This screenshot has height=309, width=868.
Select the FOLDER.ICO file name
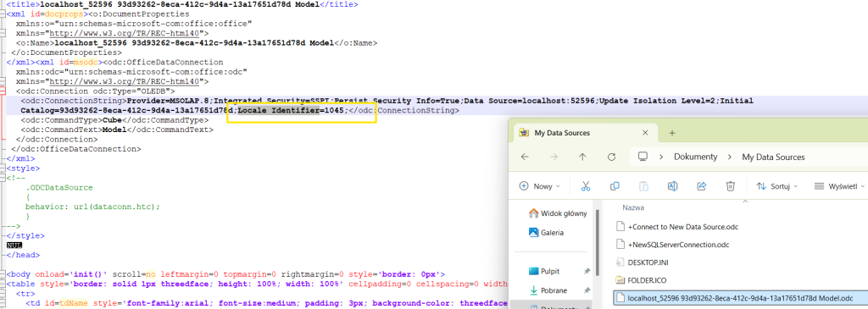[647, 279]
